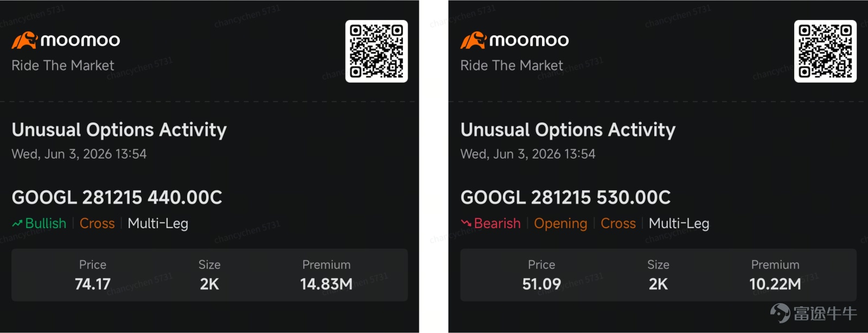868x333 pixels.
Task: Open the GOOGL 281215 530.00C contract
Action: (x=566, y=197)
